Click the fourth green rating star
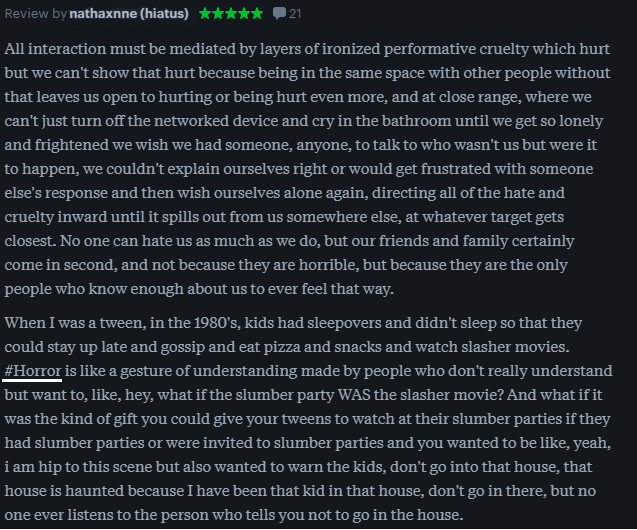637x530 pixels. 244,14
